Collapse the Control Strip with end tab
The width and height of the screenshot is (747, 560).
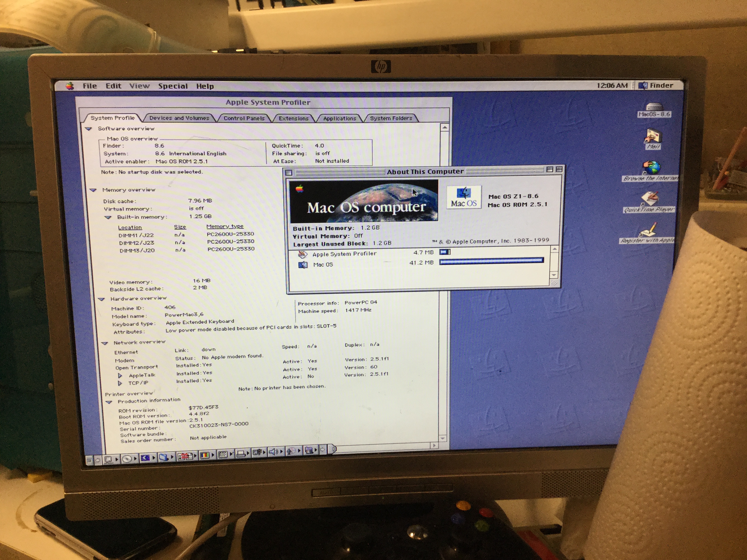pos(333,449)
